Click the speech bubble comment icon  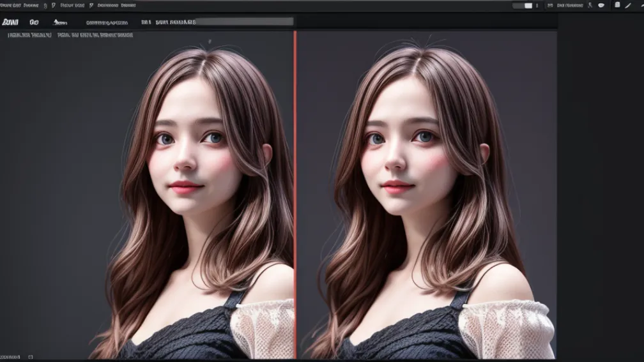[601, 5]
